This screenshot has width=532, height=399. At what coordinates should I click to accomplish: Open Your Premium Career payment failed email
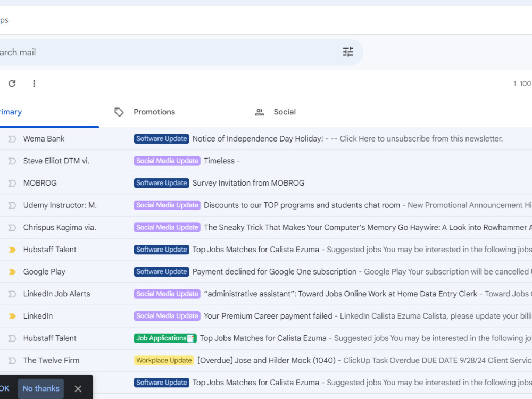click(268, 316)
